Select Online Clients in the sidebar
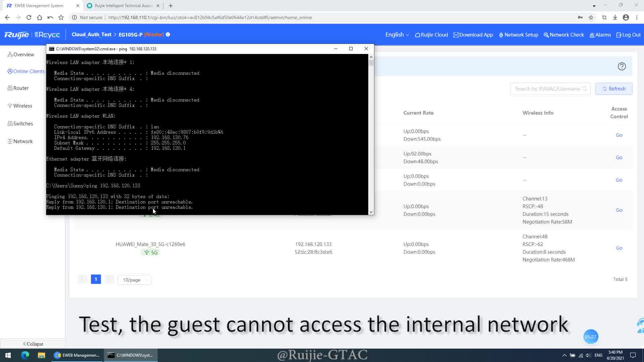This screenshot has height=362, width=644. click(x=26, y=71)
